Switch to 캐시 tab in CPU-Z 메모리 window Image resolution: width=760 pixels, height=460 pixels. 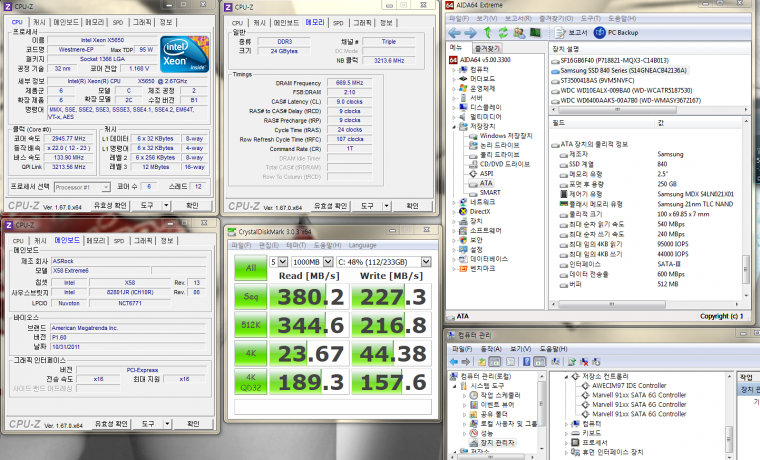point(259,23)
